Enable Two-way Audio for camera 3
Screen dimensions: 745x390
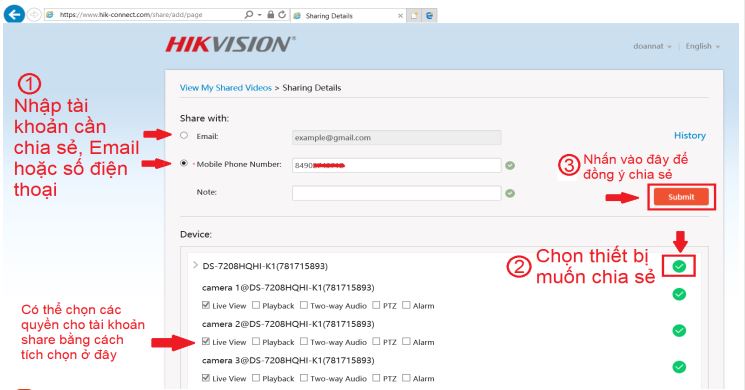[x=304, y=378]
